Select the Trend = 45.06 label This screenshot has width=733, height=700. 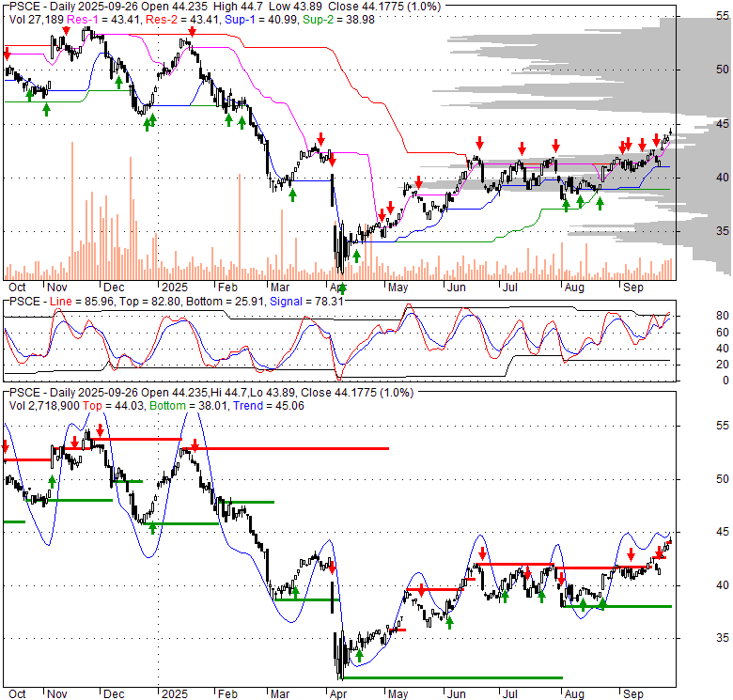click(x=269, y=406)
